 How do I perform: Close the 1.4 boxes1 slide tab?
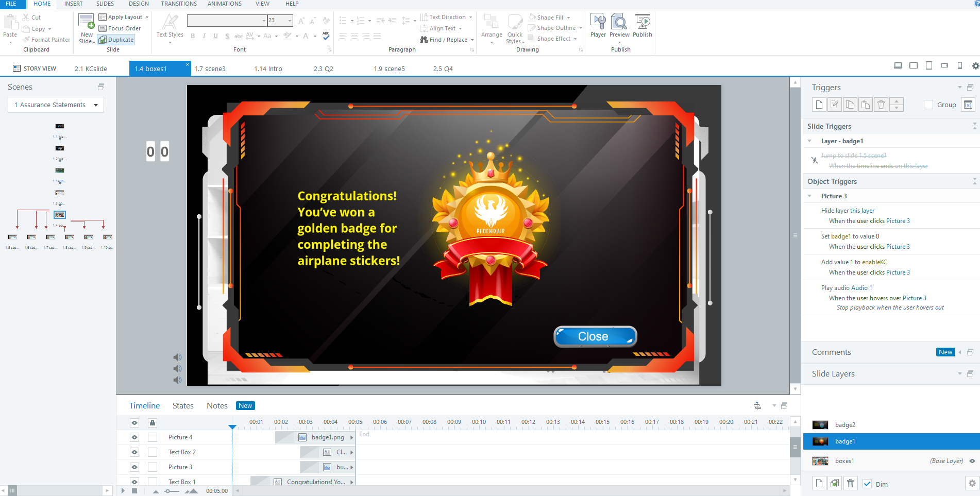188,65
